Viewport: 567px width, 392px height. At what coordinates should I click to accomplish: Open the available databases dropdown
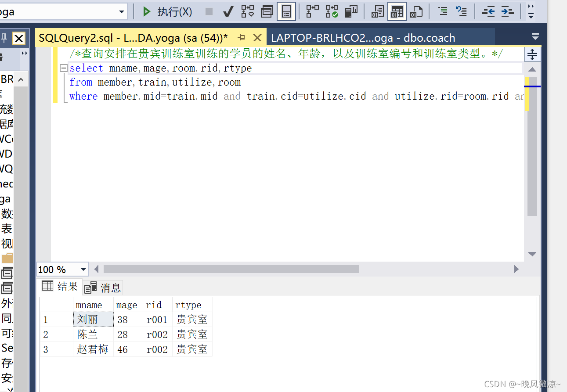pyautogui.click(x=122, y=12)
